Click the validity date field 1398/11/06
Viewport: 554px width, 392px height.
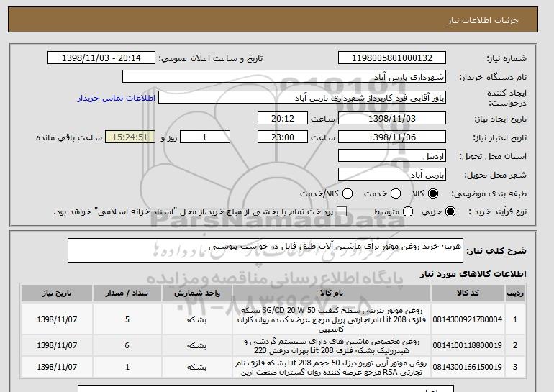click(x=392, y=137)
